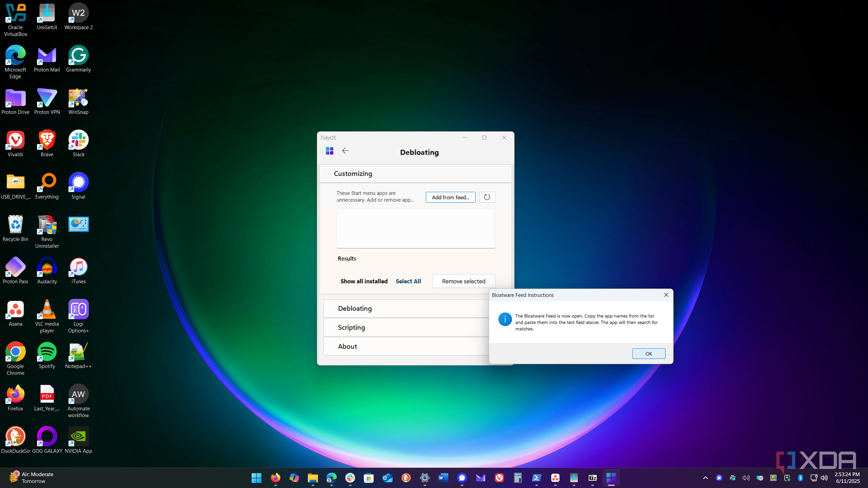The image size is (868, 488).
Task: Open Proton VPN desktop shortcut
Action: pyautogui.click(x=47, y=101)
